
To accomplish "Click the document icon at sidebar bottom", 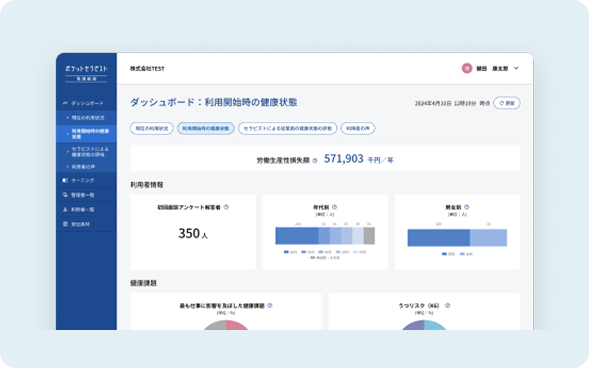I will (x=65, y=224).
